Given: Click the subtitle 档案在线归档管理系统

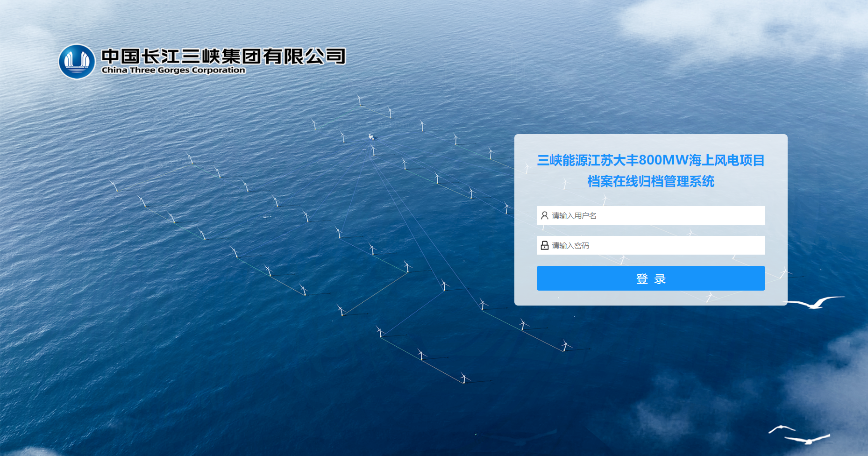Looking at the screenshot, I should tap(651, 181).
